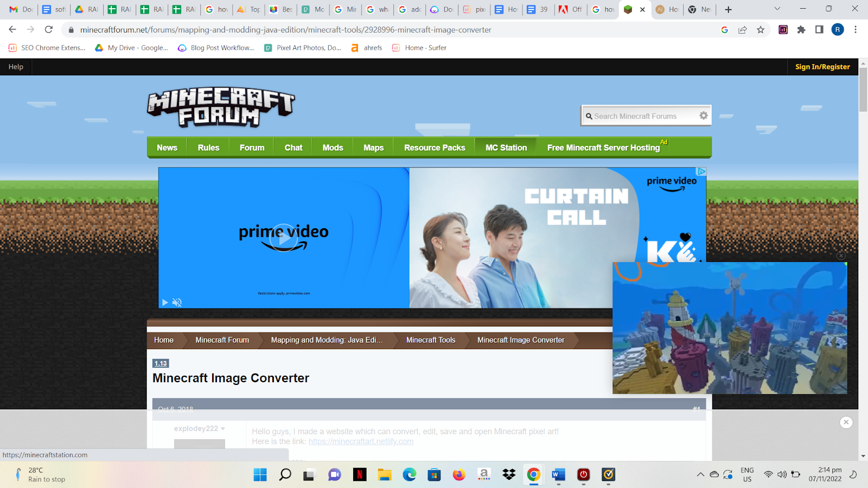Screen dimensions: 868x488
Task: Unmute the Prime Video ad
Action: 177,303
